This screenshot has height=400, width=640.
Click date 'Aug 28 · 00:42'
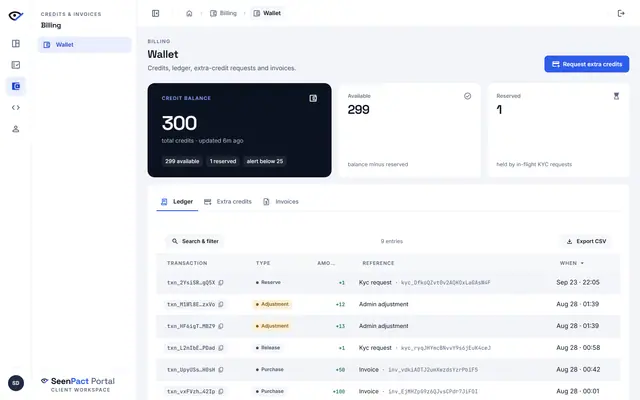click(578, 370)
